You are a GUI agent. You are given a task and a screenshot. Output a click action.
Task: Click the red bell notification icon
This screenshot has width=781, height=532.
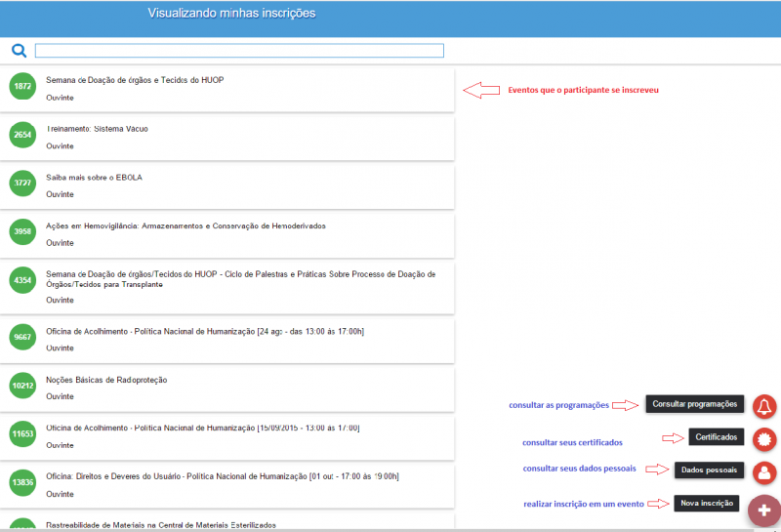tap(763, 405)
